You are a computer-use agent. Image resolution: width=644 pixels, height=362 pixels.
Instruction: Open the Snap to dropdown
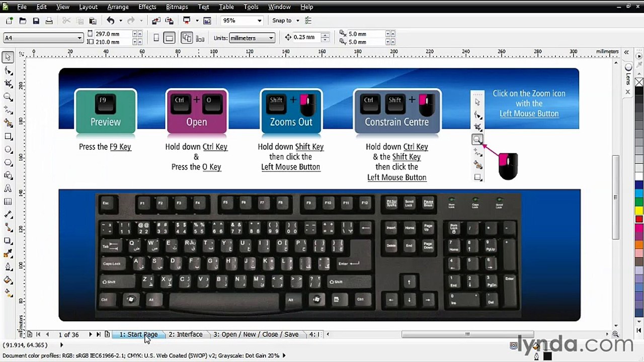pos(297,21)
